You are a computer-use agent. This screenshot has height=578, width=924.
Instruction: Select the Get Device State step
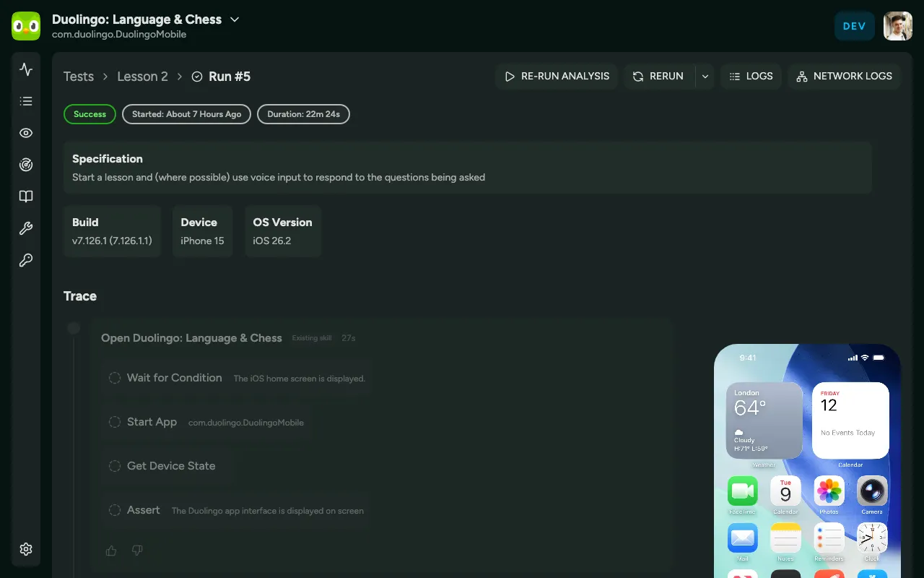pos(167,466)
